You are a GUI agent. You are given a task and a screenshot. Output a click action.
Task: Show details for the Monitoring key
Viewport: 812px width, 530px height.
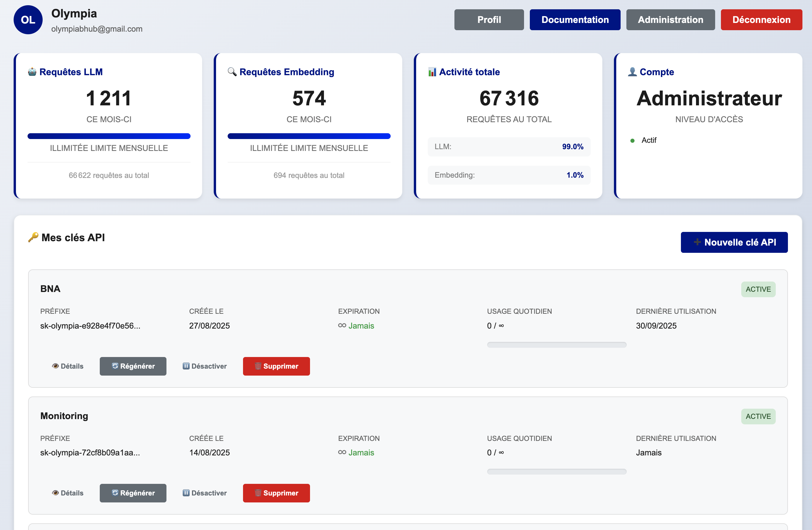(x=68, y=493)
